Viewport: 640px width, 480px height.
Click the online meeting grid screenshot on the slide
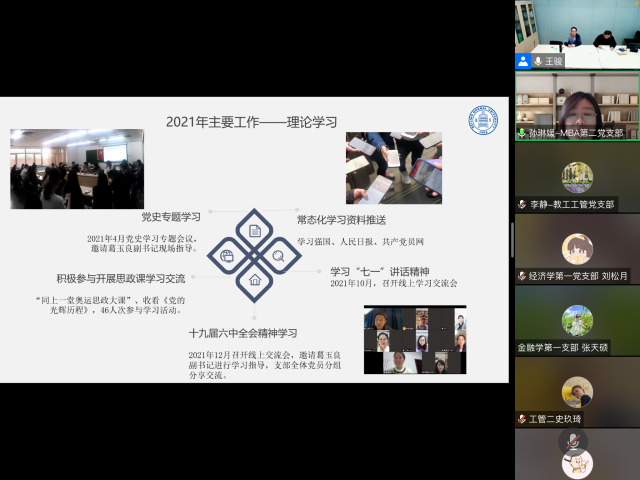pos(415,340)
